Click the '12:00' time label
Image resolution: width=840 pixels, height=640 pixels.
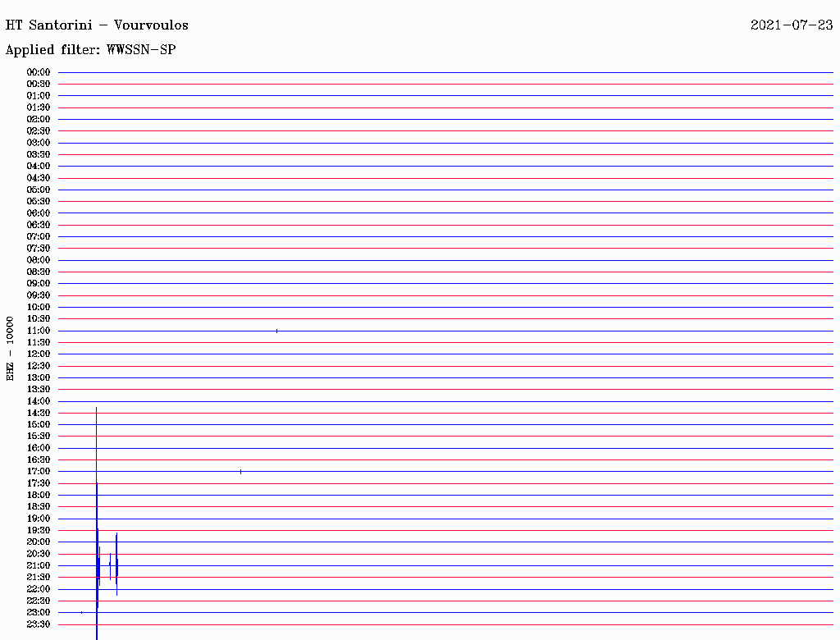pos(39,354)
